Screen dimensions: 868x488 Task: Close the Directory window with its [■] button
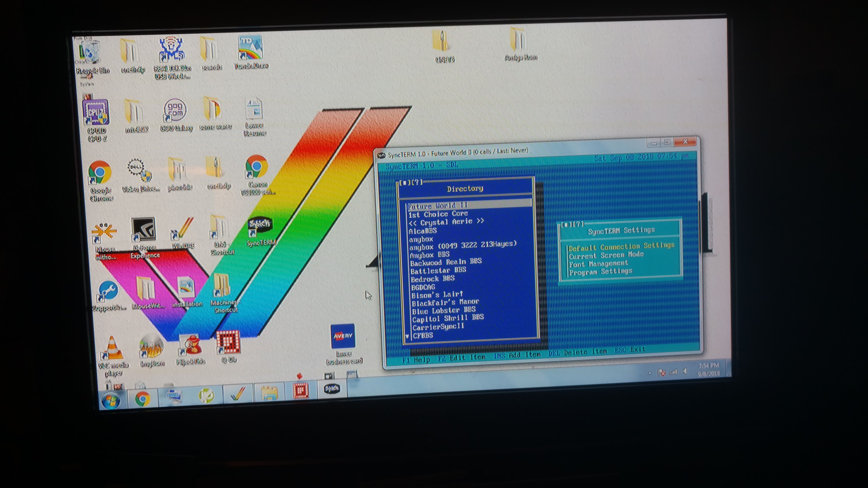click(x=405, y=182)
